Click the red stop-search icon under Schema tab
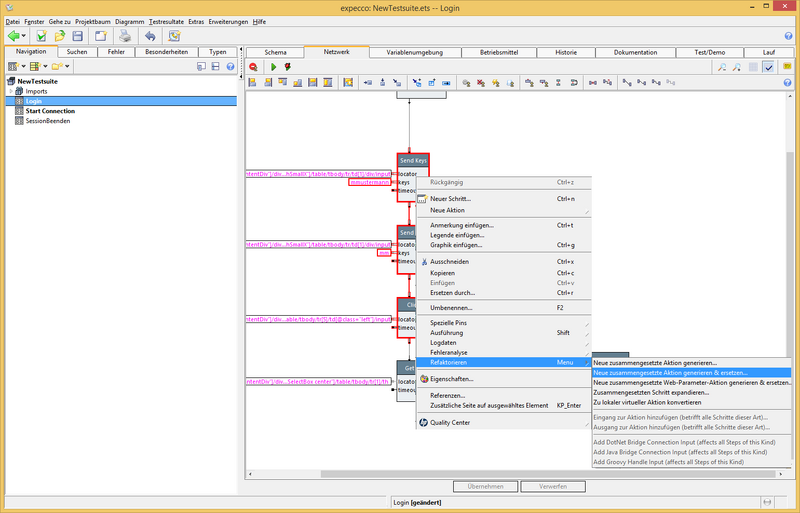The width and height of the screenshot is (800, 513). (254, 67)
